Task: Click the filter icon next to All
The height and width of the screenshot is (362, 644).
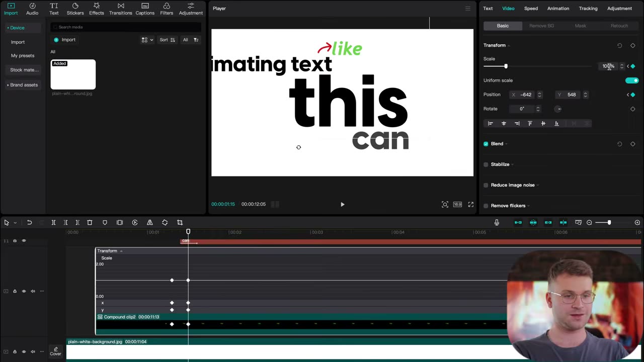Action: point(196,40)
